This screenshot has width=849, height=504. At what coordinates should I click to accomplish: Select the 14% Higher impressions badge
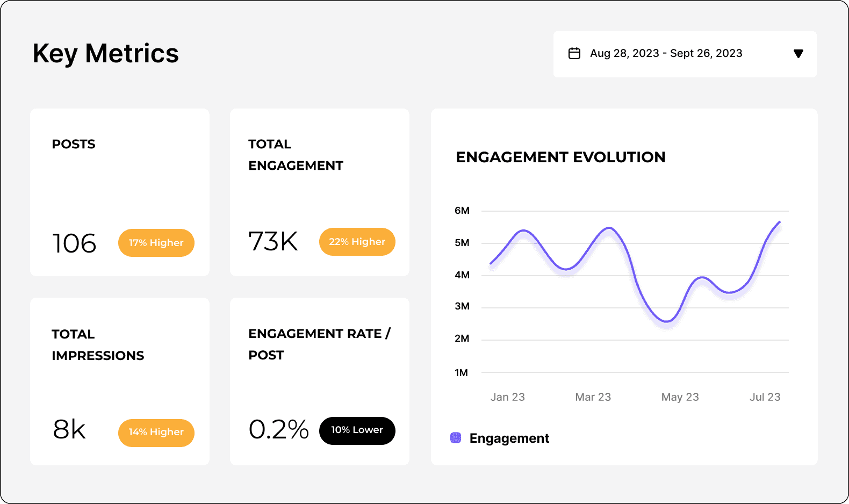coord(156,433)
